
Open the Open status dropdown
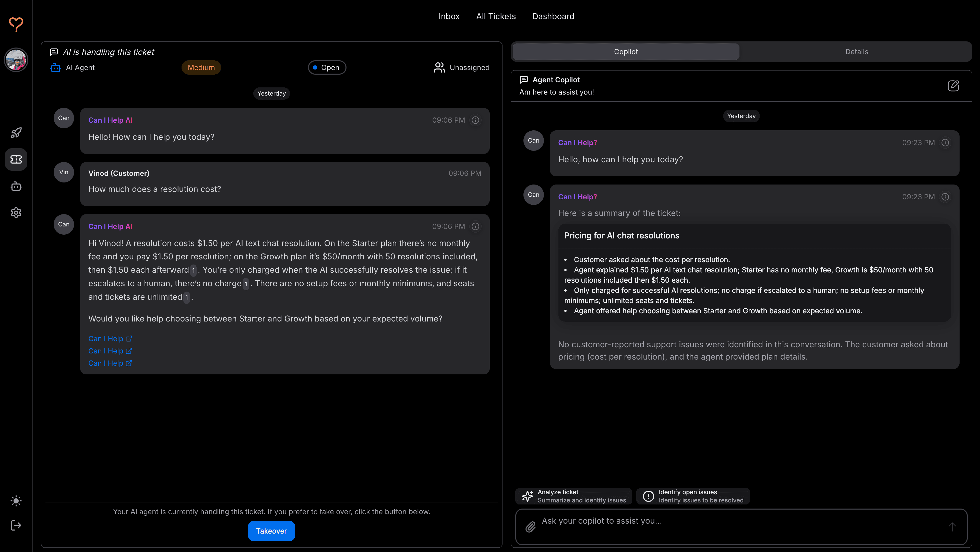(327, 67)
